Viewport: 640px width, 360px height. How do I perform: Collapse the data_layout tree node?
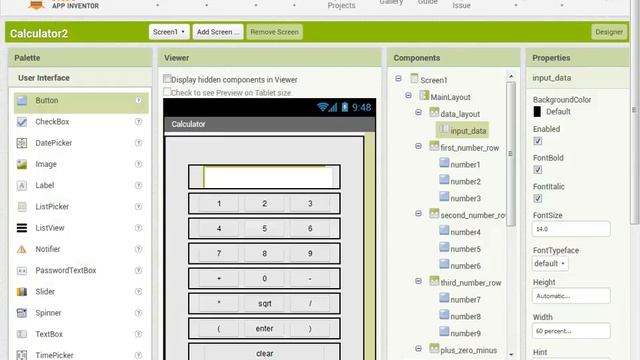(418, 112)
